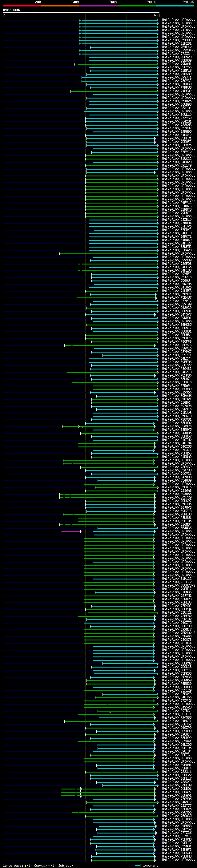Select hit label UniRef100_A8XIA4
The height and width of the screenshot is (868, 197).
[x=177, y=108]
